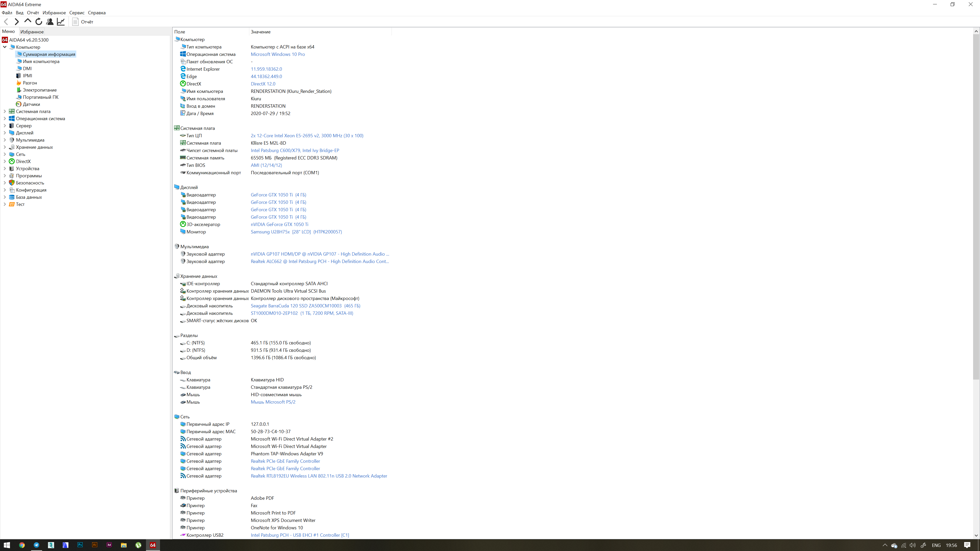Expand the Хранение данных tree node
The height and width of the screenshot is (551, 980).
point(5,147)
